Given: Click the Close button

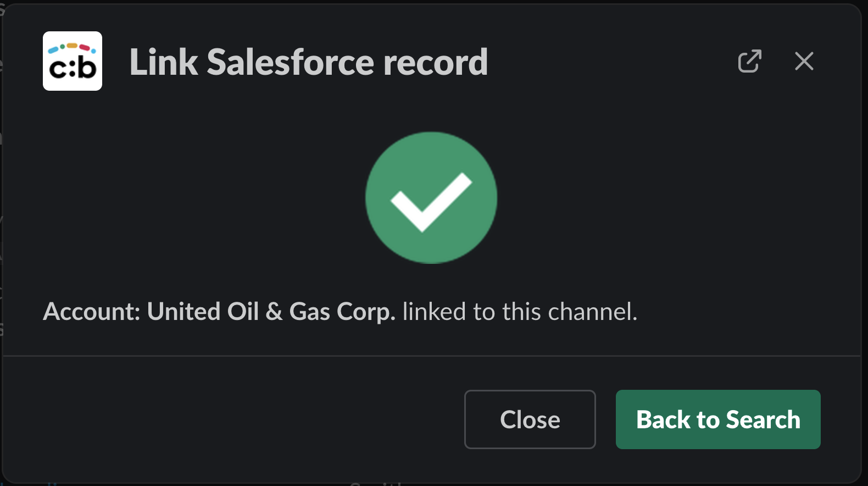Looking at the screenshot, I should point(530,419).
